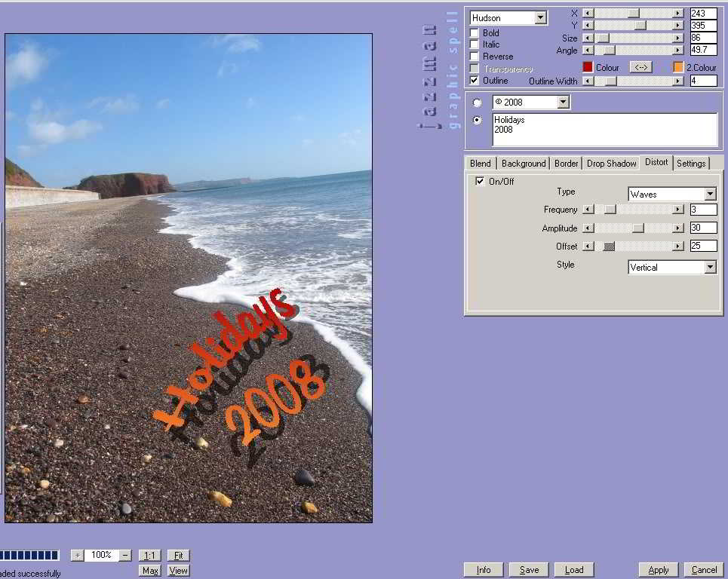
Task: Switch to the Drop Shadow tab
Action: 611,164
